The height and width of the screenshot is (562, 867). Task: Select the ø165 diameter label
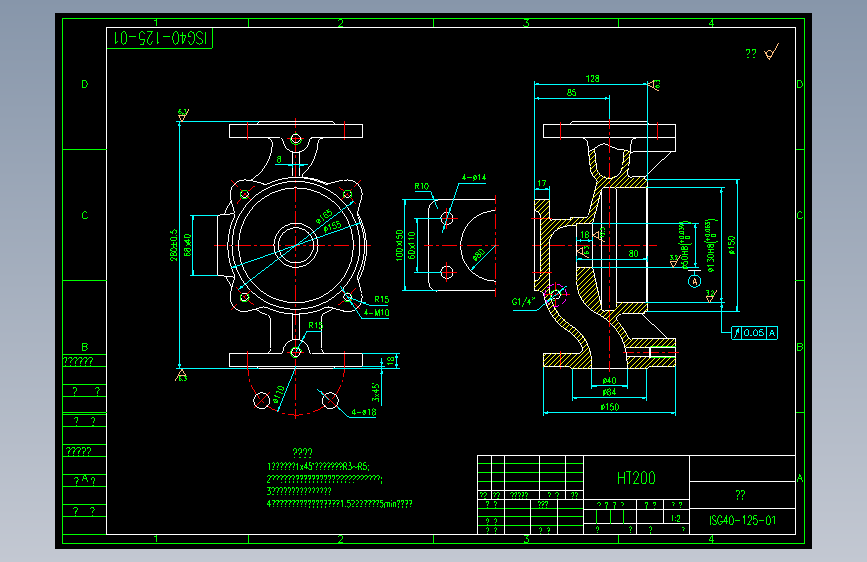(x=324, y=216)
